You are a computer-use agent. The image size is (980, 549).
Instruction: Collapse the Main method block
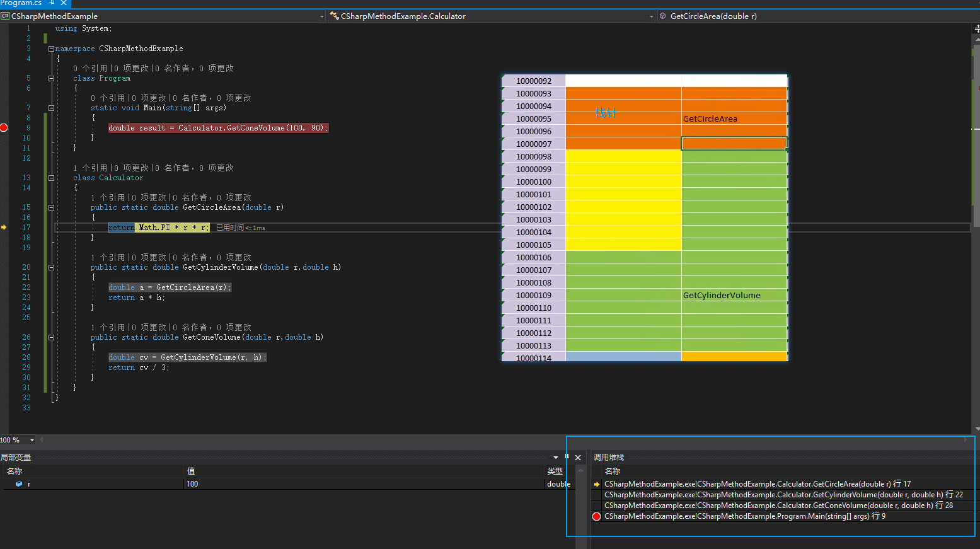[x=51, y=108]
